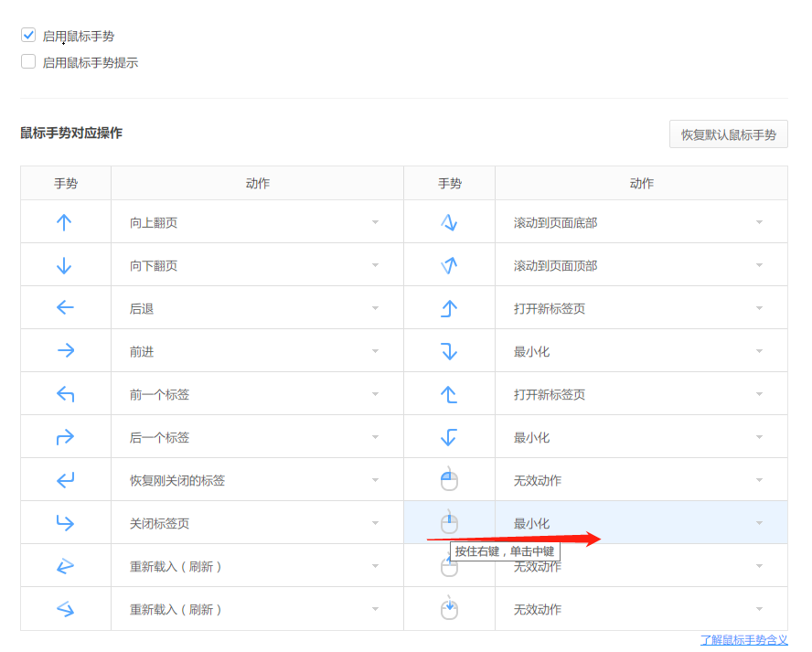This screenshot has height=652, width=812.
Task: Disable the 启用鼠标手势 checkbox
Action: tap(28, 36)
